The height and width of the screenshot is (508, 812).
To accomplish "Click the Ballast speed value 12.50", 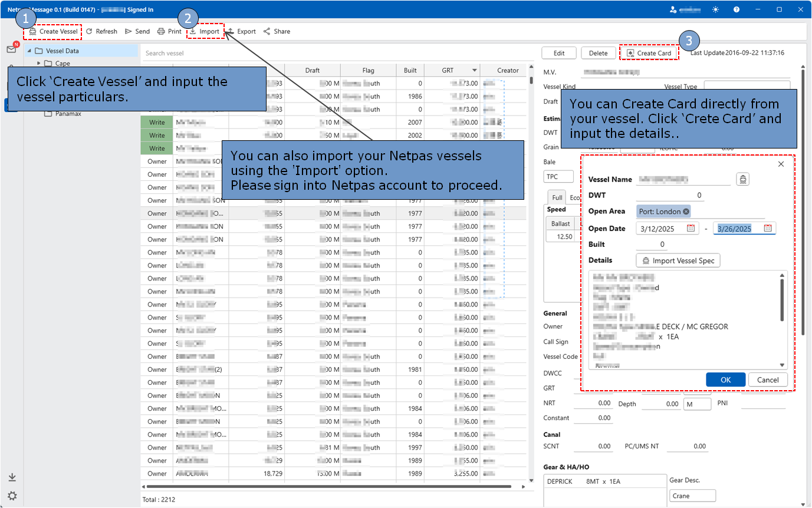I will coord(560,236).
